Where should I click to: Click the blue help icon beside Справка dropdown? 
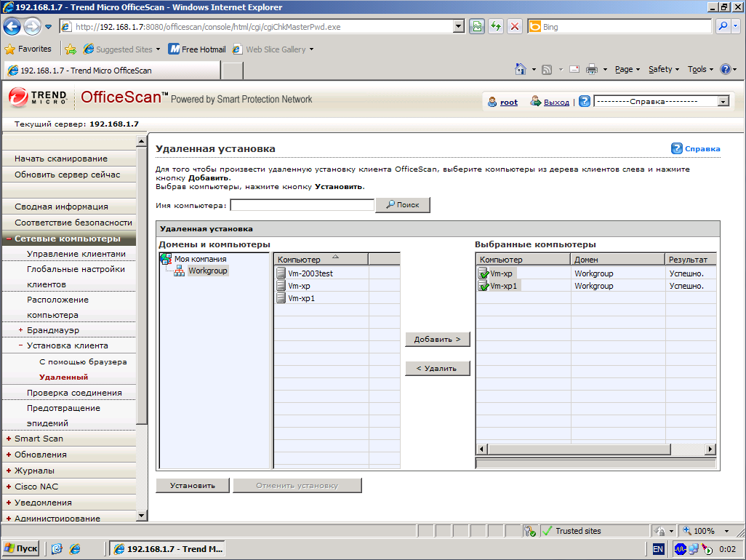point(585,101)
